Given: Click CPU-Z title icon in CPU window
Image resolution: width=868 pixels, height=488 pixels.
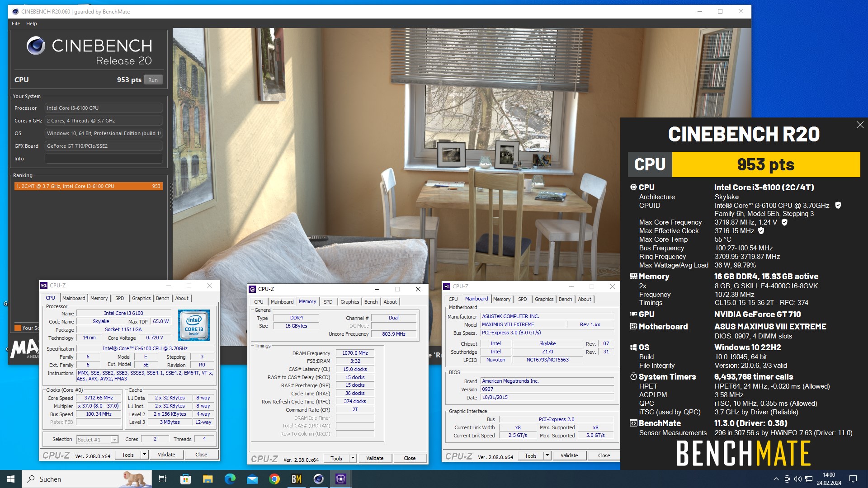Looking at the screenshot, I should click(x=44, y=286).
